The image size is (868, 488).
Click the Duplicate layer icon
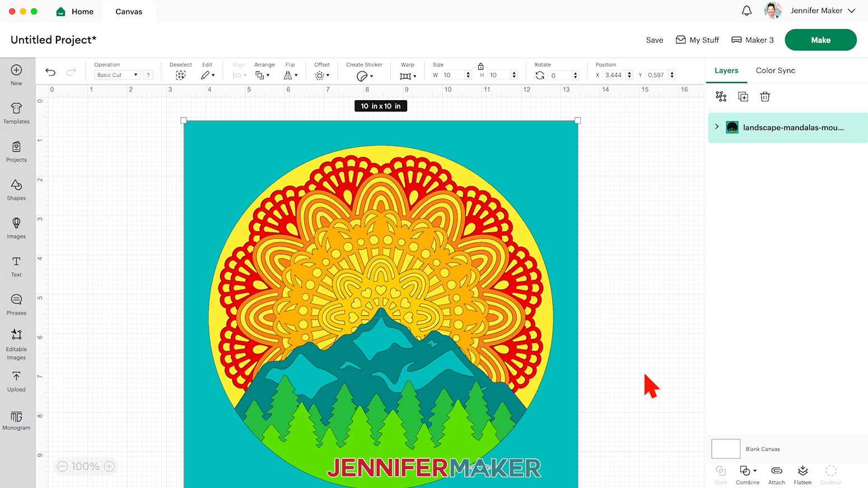coord(743,97)
